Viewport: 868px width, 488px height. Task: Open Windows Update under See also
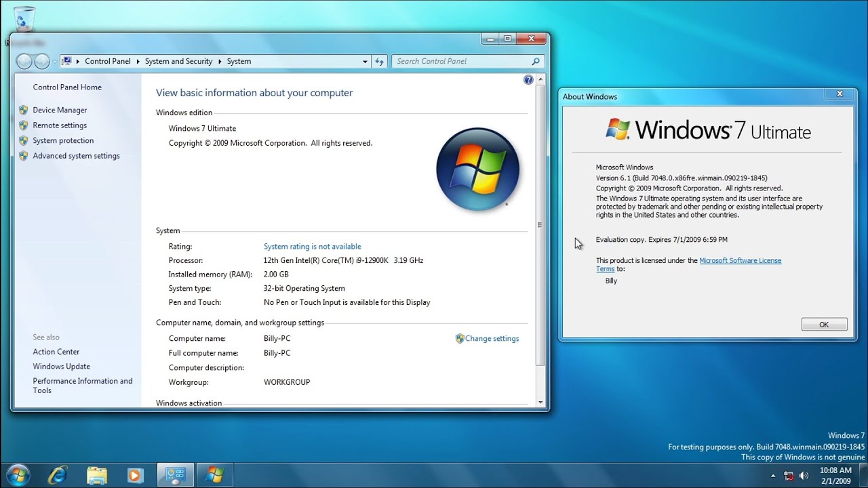[61, 367]
